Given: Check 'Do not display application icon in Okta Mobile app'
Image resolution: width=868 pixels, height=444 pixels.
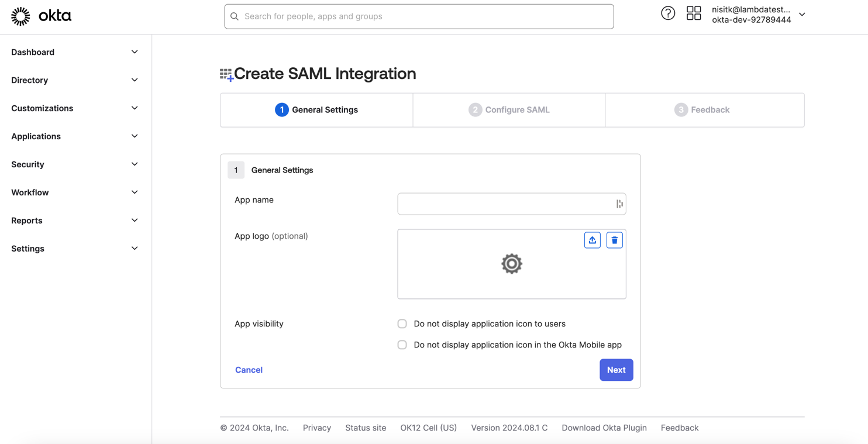Looking at the screenshot, I should [x=402, y=345].
